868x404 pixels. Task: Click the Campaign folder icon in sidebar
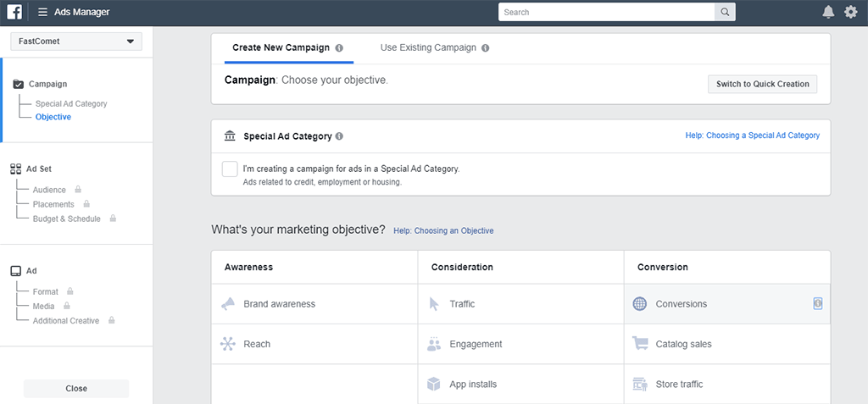(x=19, y=84)
